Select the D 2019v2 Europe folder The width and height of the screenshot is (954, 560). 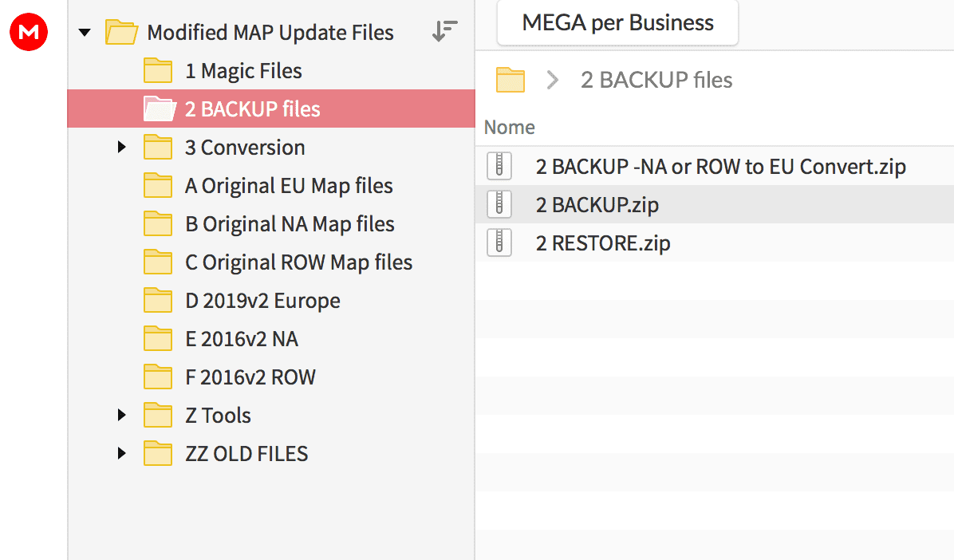click(x=262, y=301)
